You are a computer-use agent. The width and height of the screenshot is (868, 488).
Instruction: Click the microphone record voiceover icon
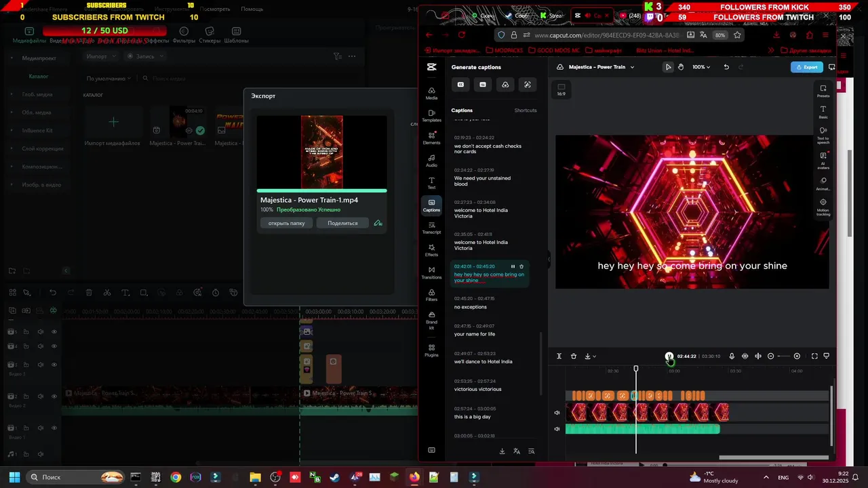pos(732,356)
